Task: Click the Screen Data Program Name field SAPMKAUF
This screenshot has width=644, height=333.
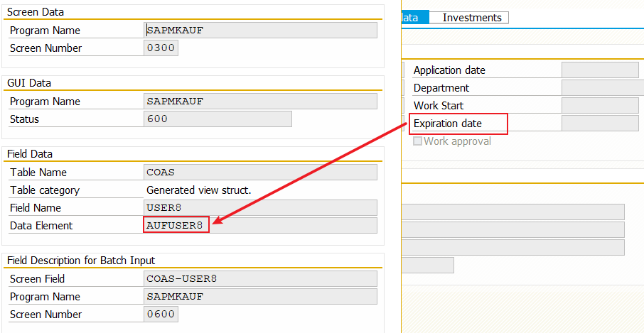Action: coord(260,31)
